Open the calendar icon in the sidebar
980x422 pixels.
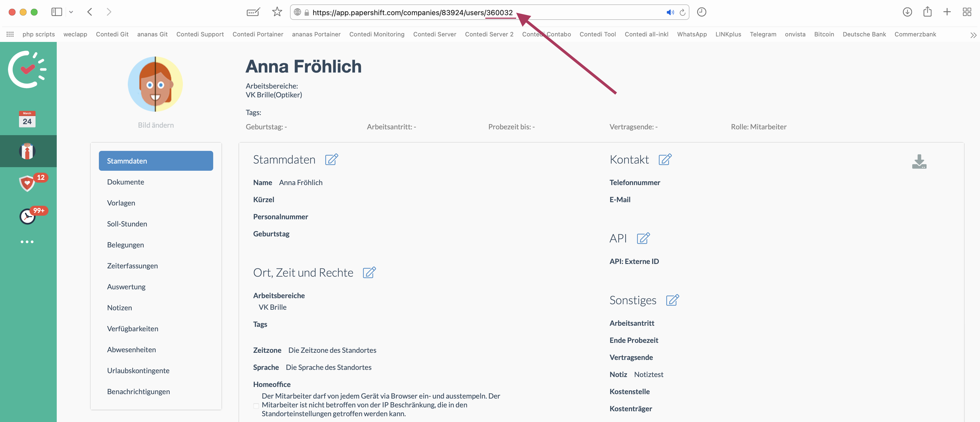(x=27, y=119)
